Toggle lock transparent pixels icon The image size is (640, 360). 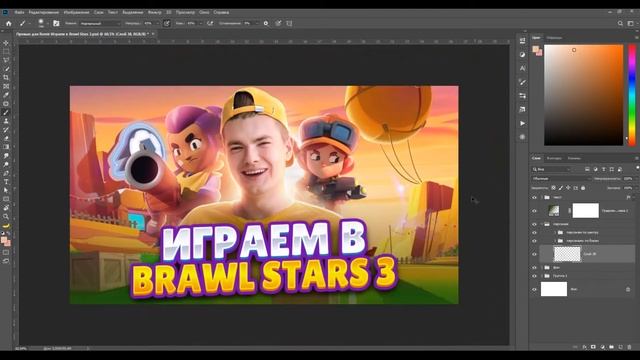pyautogui.click(x=553, y=188)
